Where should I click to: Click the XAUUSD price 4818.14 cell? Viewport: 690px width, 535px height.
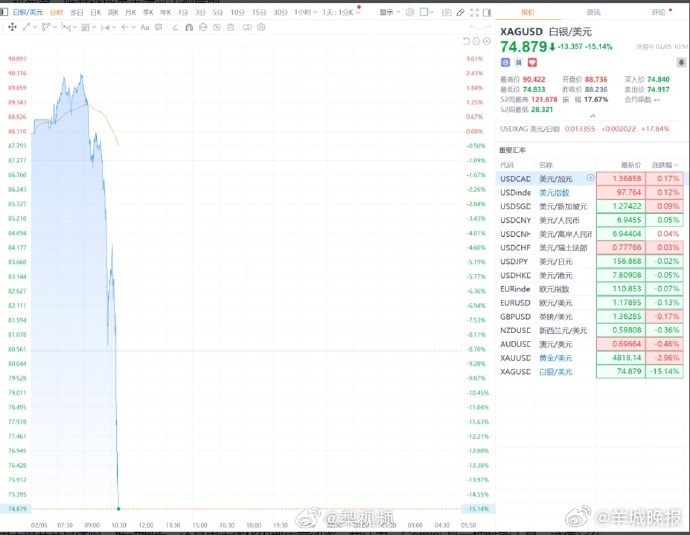pyautogui.click(x=621, y=358)
